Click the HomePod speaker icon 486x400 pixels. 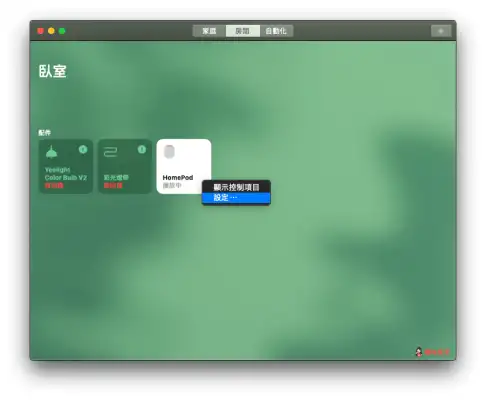(169, 152)
